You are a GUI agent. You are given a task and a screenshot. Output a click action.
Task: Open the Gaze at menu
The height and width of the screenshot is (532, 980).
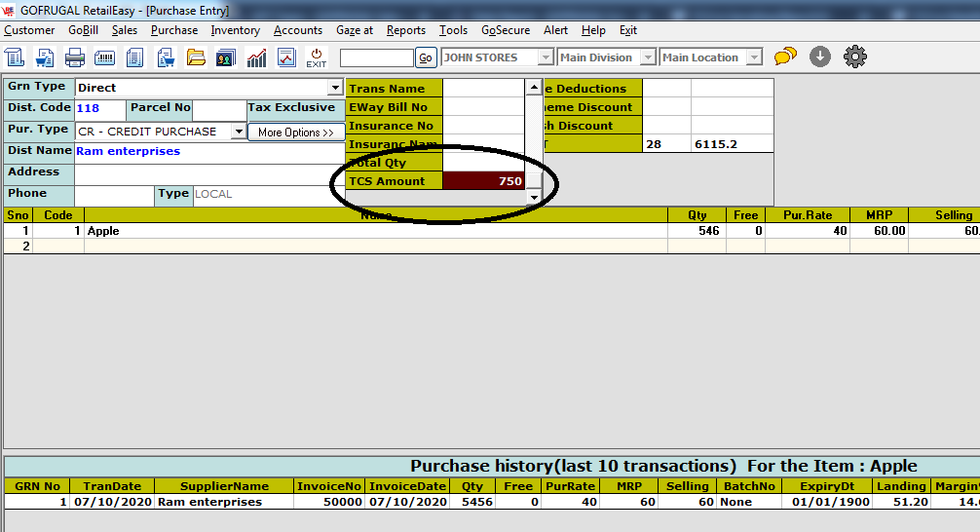[x=355, y=30]
